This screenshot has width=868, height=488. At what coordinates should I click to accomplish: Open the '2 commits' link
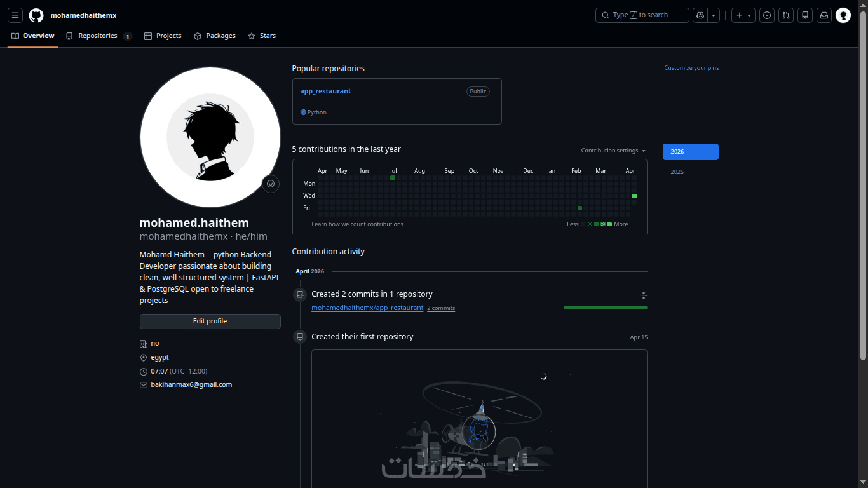tap(441, 308)
